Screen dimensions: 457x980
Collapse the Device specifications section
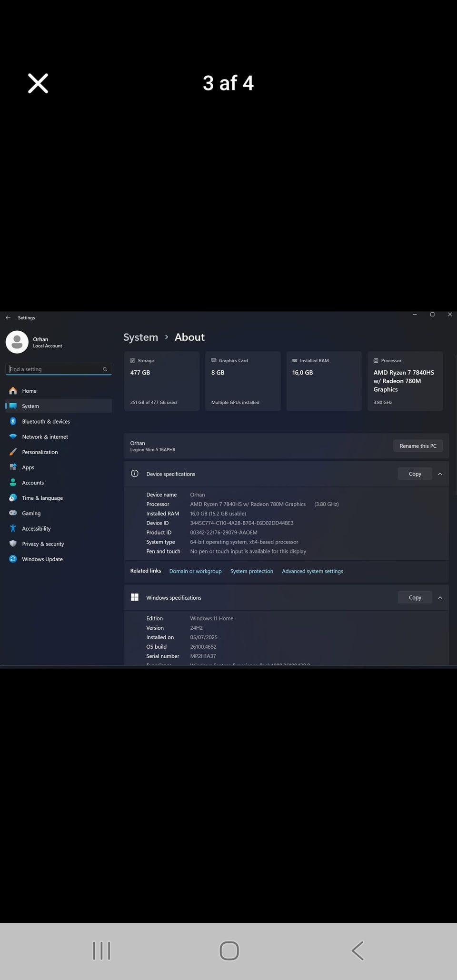pos(440,474)
